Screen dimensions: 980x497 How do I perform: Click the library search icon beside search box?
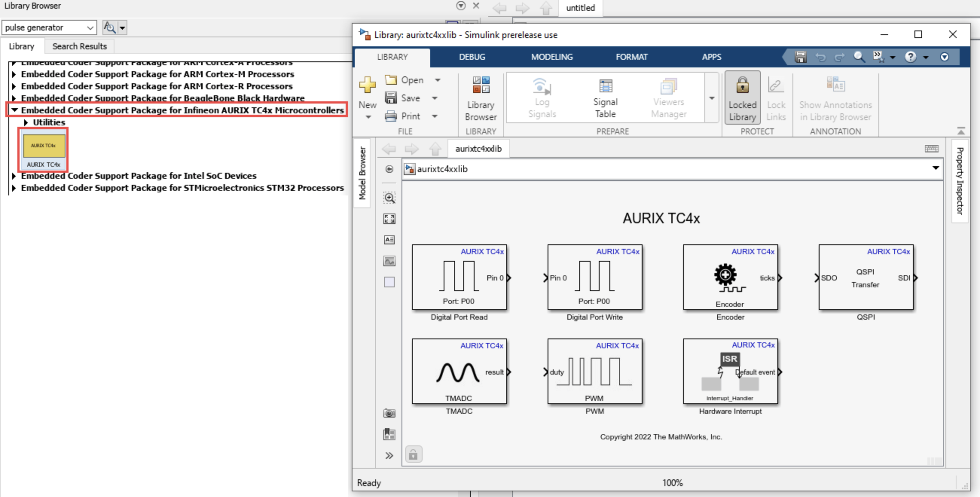click(110, 27)
